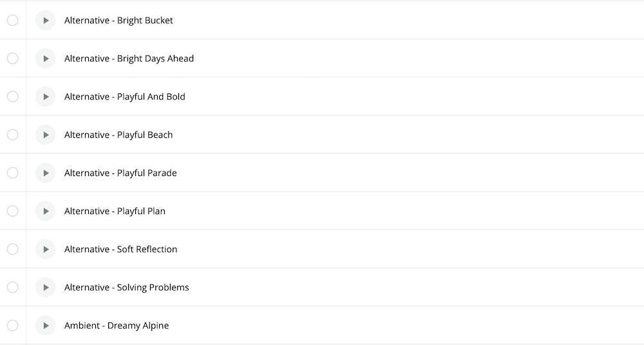Play the Alternative - Playful Plan preview
The height and width of the screenshot is (345, 644).
(45, 211)
